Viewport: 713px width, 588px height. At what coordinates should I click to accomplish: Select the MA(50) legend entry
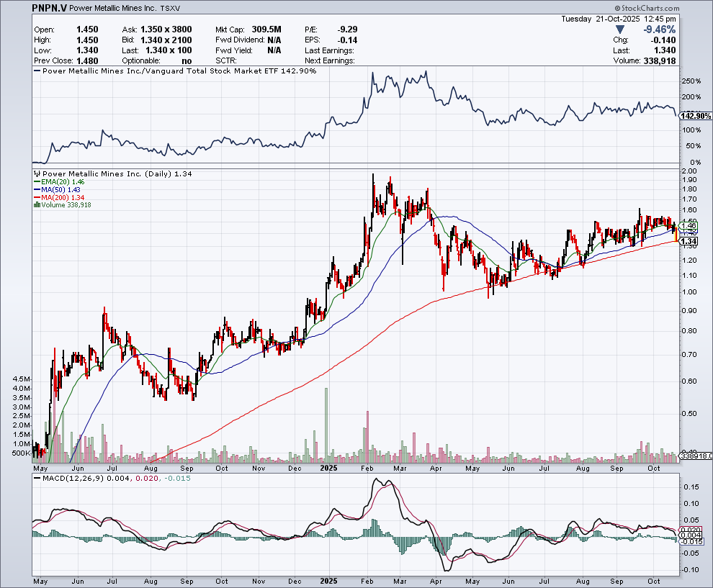coord(56,189)
